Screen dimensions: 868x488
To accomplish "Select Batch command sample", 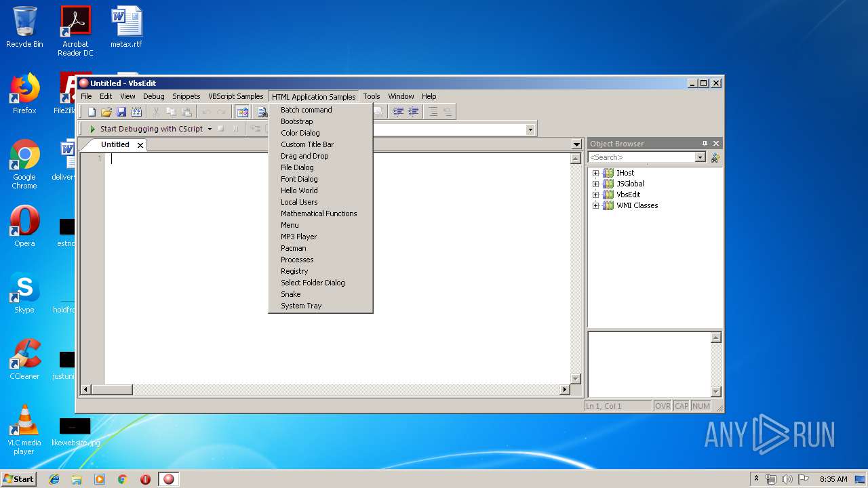I will coord(320,110).
